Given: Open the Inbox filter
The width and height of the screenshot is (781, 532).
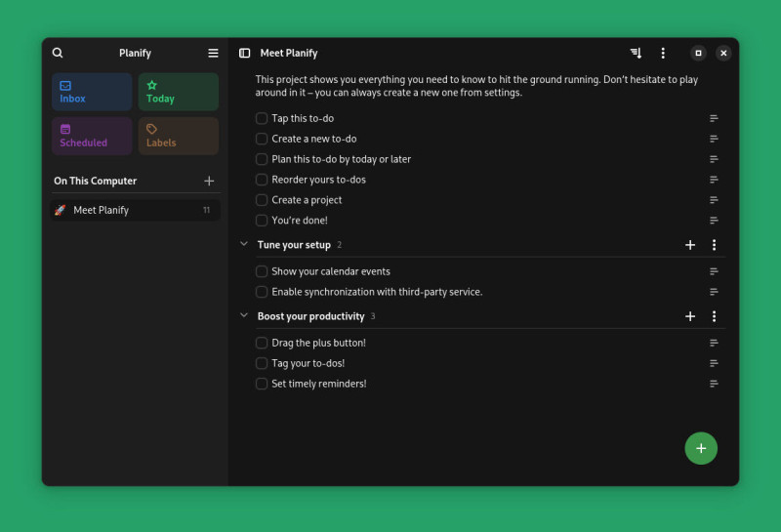Looking at the screenshot, I should [x=92, y=92].
